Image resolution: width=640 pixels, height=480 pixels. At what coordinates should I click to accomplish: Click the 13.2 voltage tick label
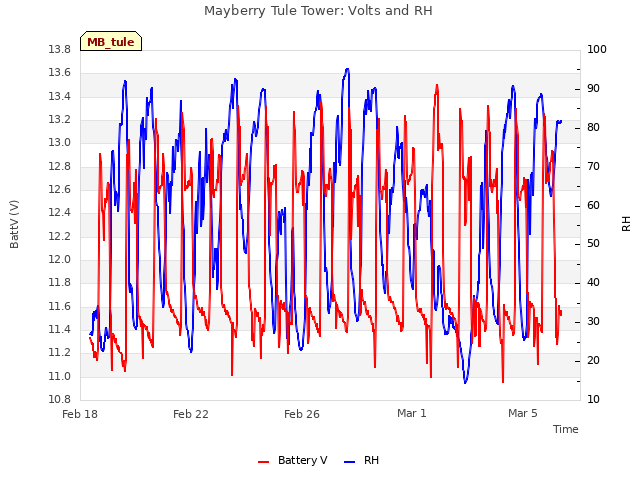59,120
